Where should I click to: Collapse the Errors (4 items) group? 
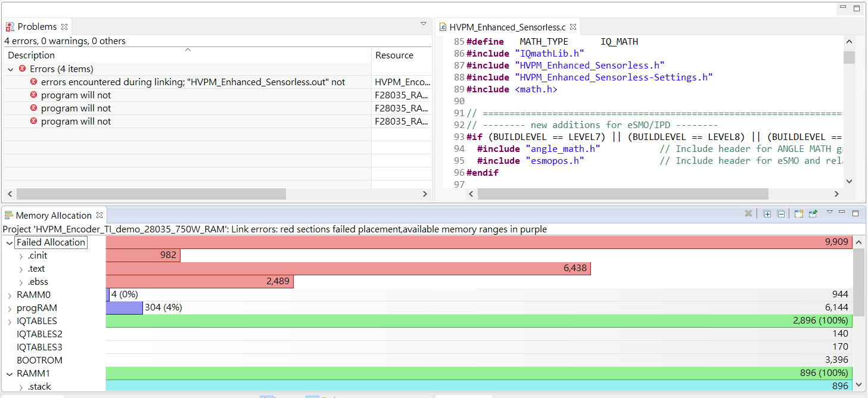pos(10,69)
